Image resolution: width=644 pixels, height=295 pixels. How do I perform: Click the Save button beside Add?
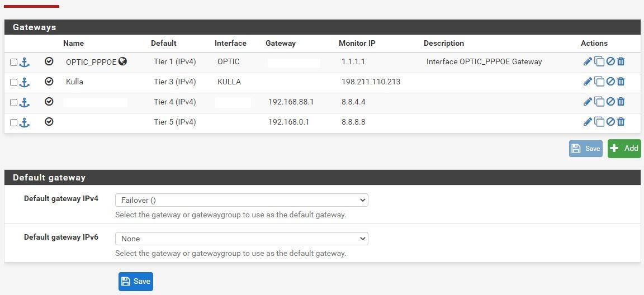(x=585, y=148)
